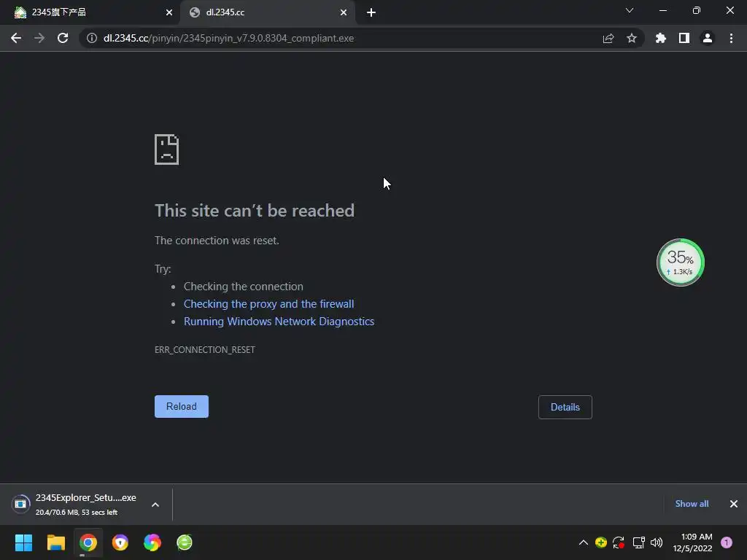The height and width of the screenshot is (560, 747).
Task: Click the yellow-green plus tray icon
Action: coord(601,542)
